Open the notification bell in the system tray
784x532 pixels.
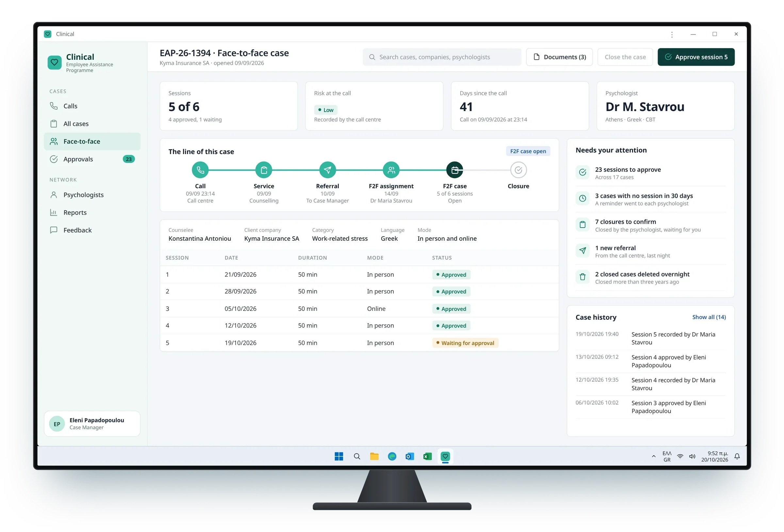[737, 457]
